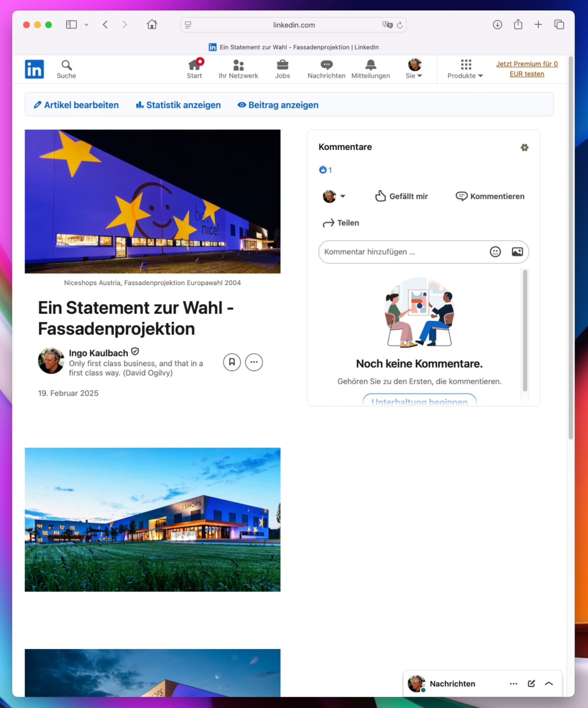The image size is (588, 708).
Task: Go to the Jobs tab
Action: [x=282, y=69]
